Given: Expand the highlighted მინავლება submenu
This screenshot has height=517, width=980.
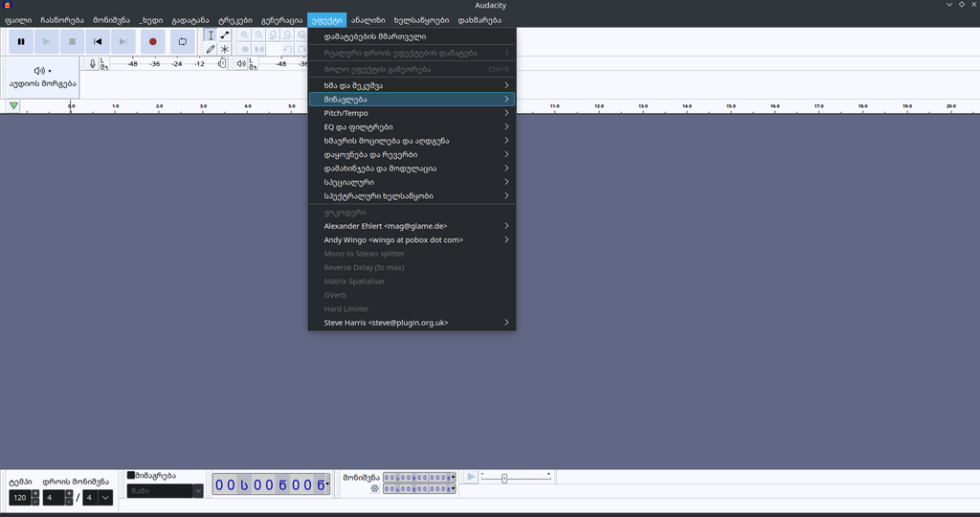Looking at the screenshot, I should [412, 99].
